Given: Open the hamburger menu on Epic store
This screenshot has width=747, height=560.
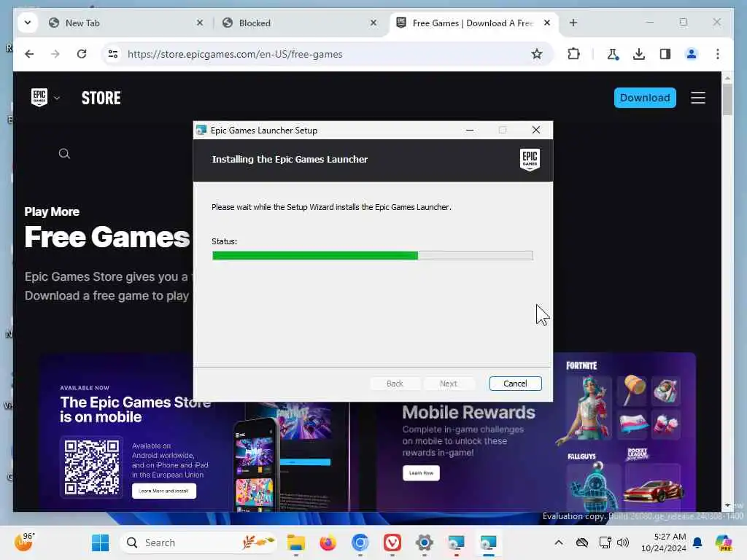Looking at the screenshot, I should (698, 98).
